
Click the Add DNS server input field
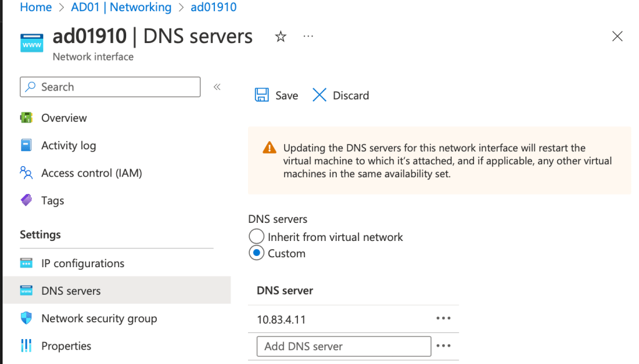coord(344,346)
